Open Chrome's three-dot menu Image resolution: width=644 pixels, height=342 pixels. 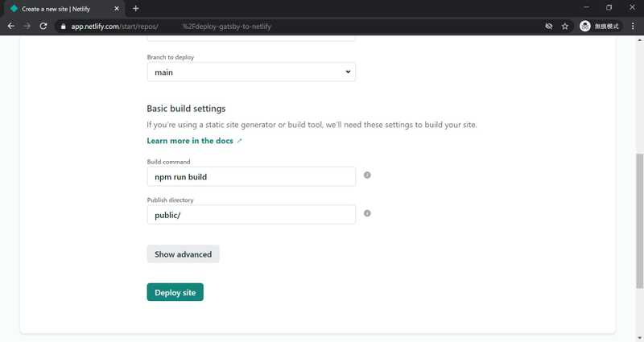633,26
